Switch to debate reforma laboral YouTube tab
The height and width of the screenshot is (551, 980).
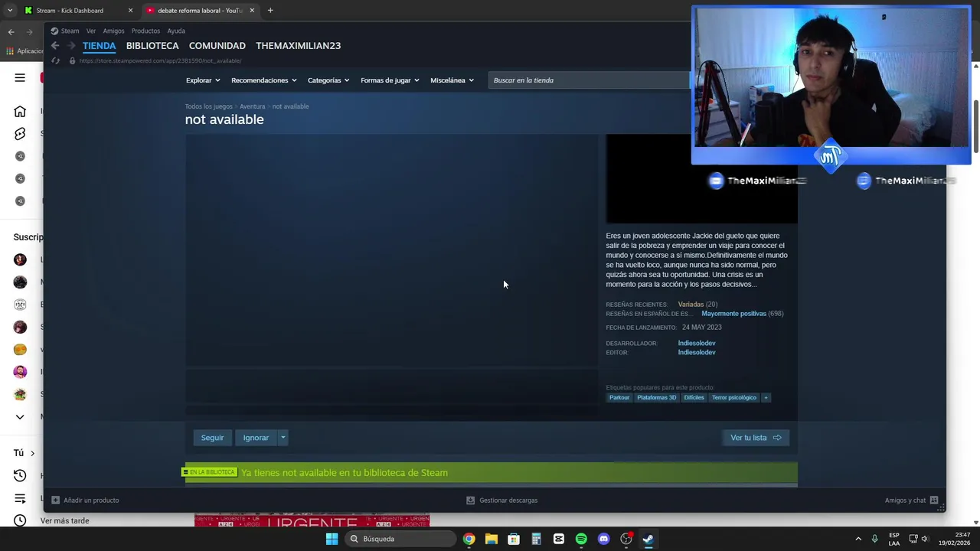199,11
